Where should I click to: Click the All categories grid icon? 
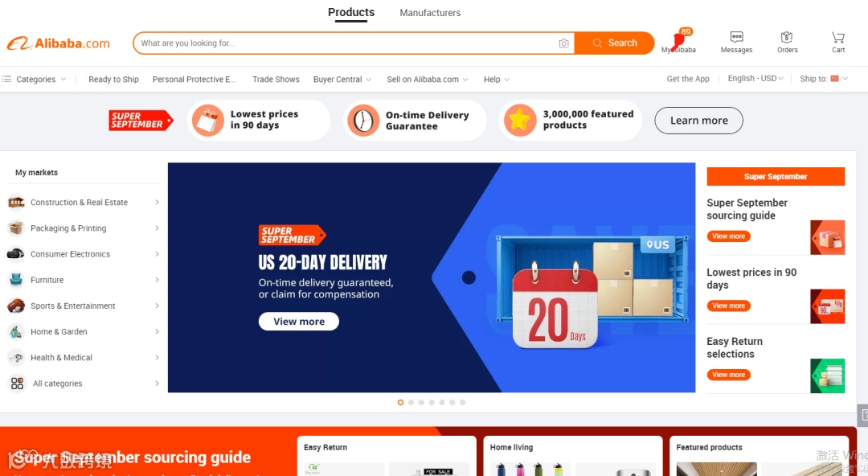tap(17, 383)
